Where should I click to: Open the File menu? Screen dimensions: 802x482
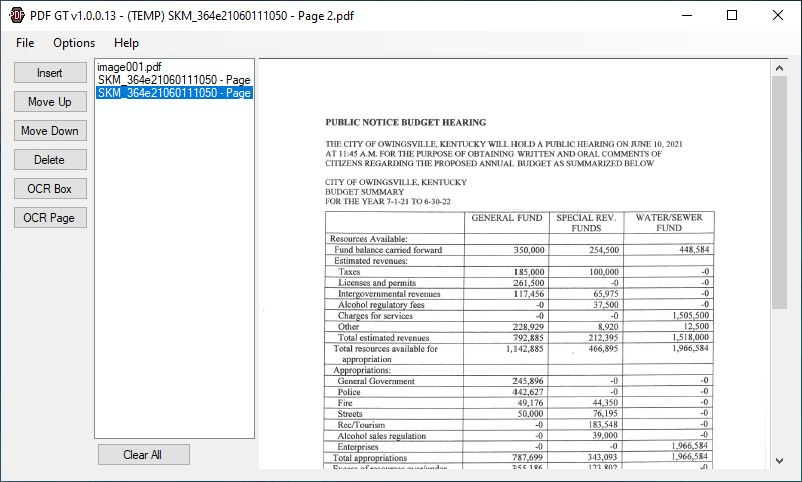[25, 43]
